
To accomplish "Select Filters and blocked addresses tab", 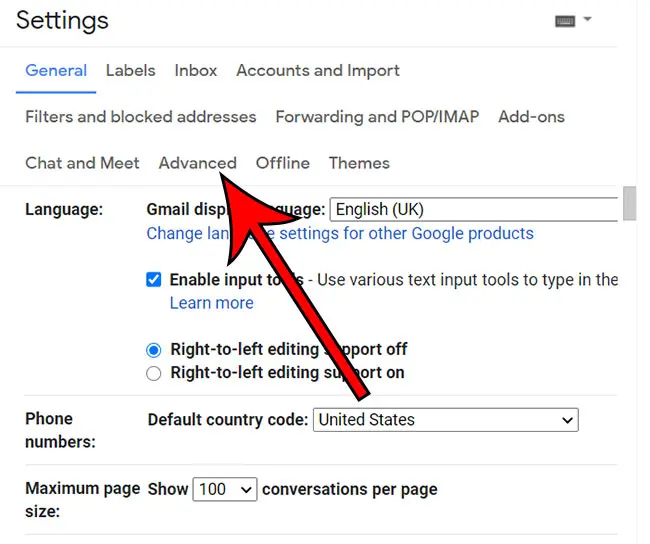I will (x=141, y=117).
